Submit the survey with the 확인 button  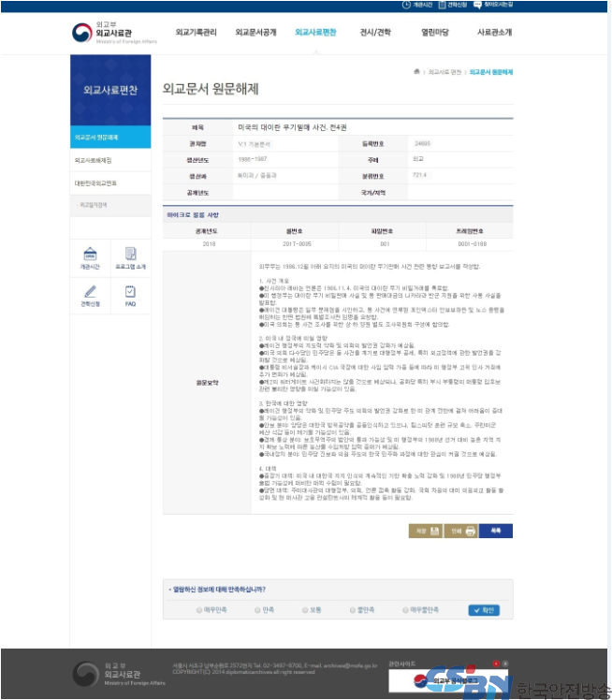click(484, 610)
